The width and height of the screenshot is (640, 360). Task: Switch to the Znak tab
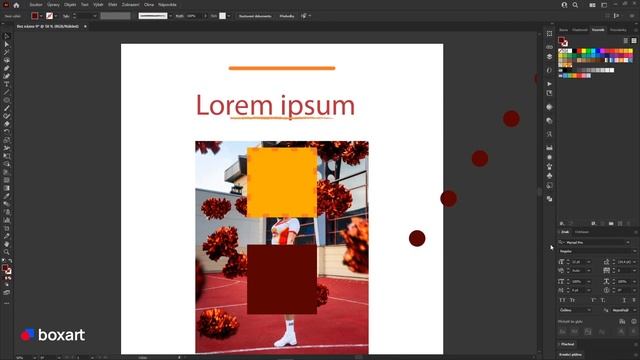pyautogui.click(x=565, y=232)
